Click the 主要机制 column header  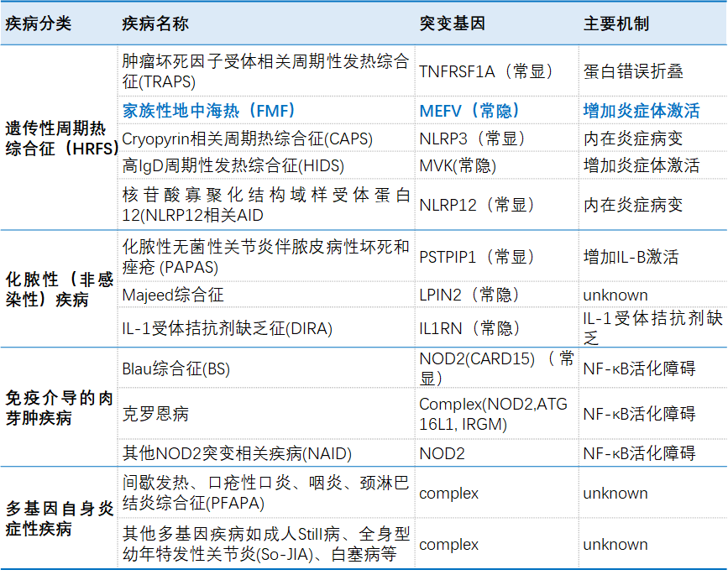pyautogui.click(x=616, y=24)
